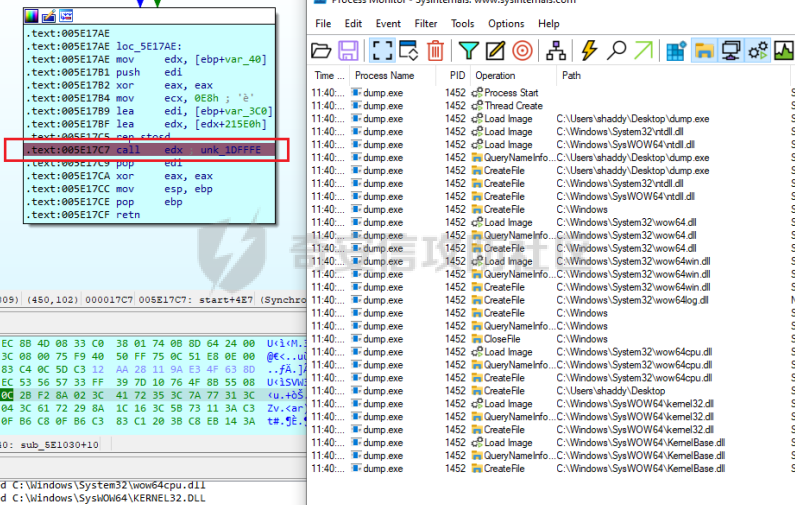
Task: Select the include-process-from-window target icon
Action: point(522,51)
